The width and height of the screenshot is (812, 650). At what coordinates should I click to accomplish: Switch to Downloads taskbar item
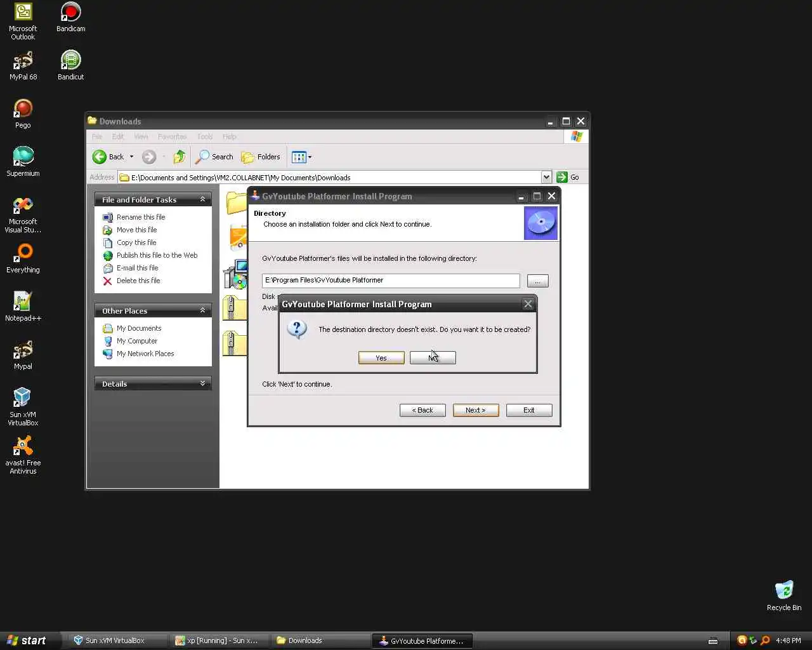pyautogui.click(x=320, y=640)
